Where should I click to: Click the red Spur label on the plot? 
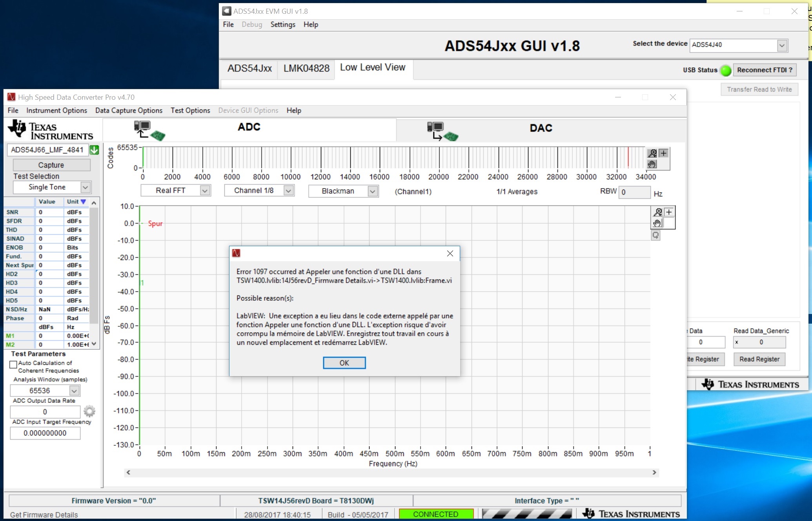tap(155, 223)
